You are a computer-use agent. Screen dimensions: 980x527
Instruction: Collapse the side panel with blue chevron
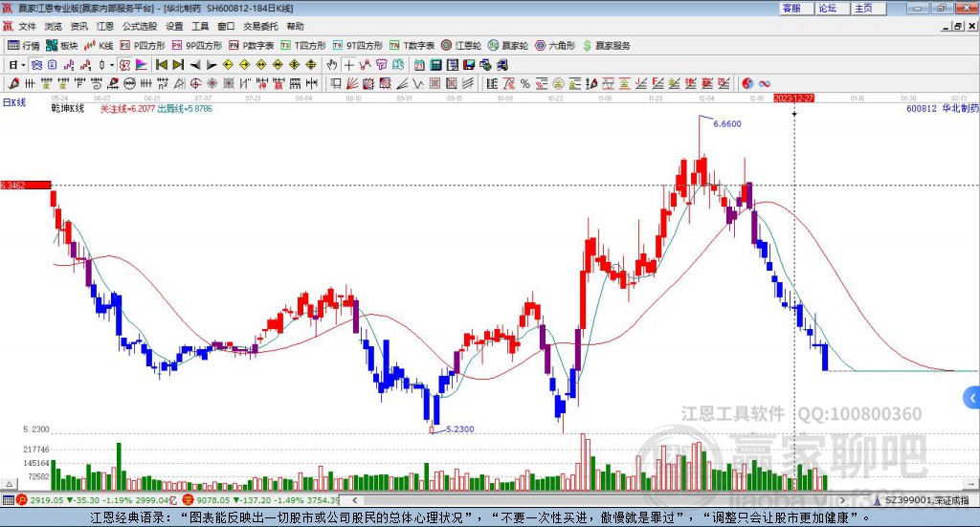[972, 397]
